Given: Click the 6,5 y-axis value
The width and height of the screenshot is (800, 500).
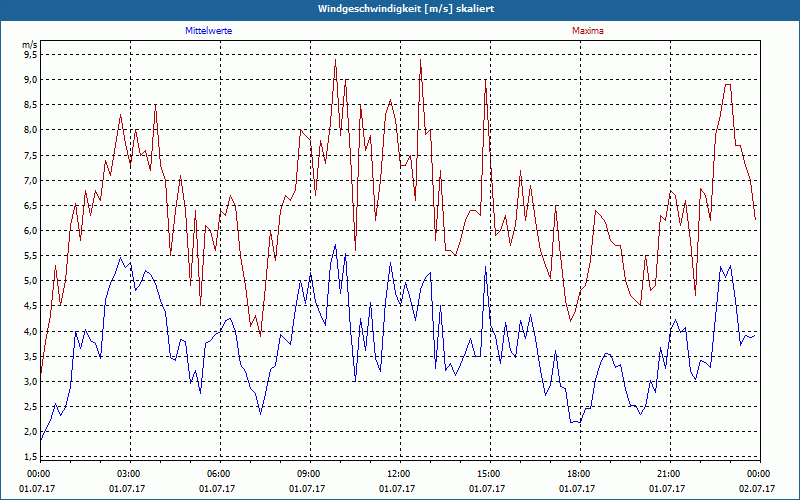Looking at the screenshot, I should coord(30,205).
